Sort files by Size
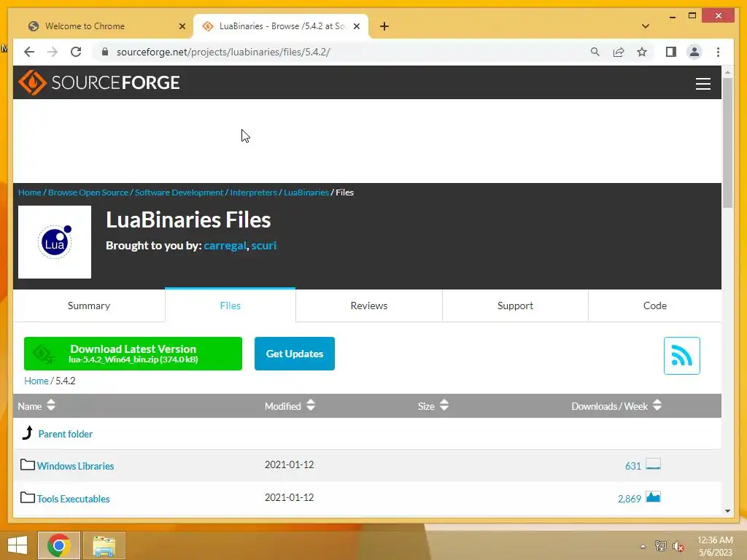747x560 pixels. pos(433,405)
